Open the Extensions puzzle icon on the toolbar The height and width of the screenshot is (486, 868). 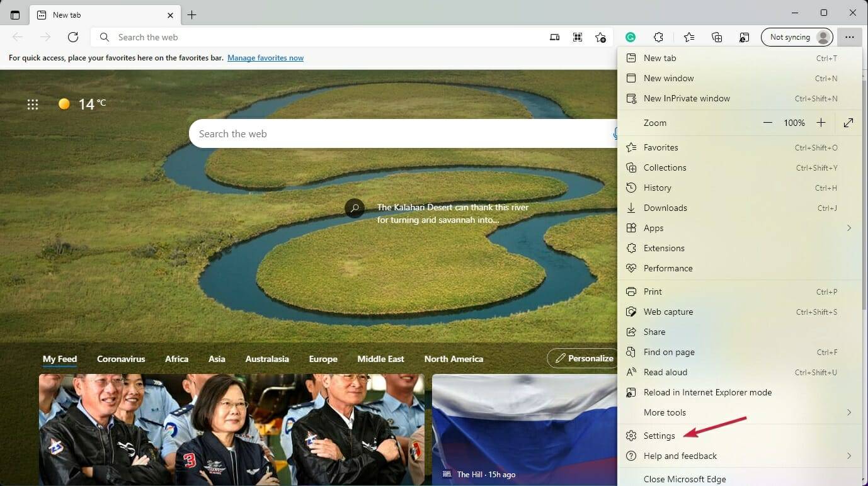point(658,37)
